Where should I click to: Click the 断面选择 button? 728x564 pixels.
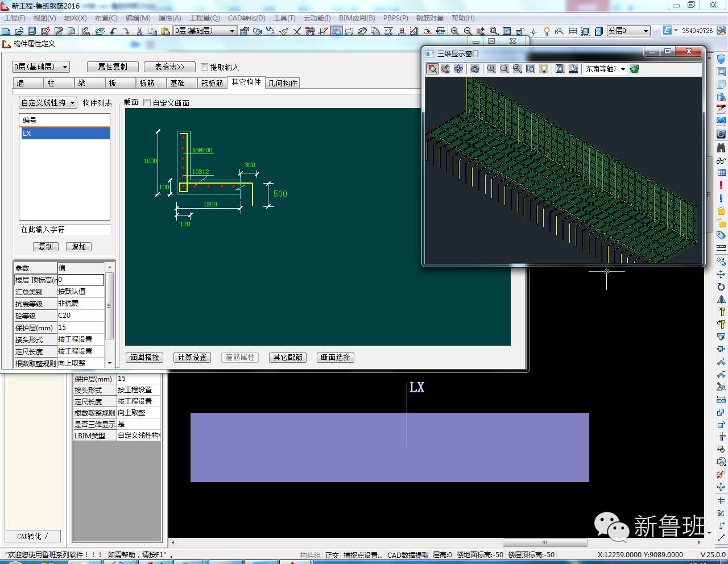click(x=336, y=357)
